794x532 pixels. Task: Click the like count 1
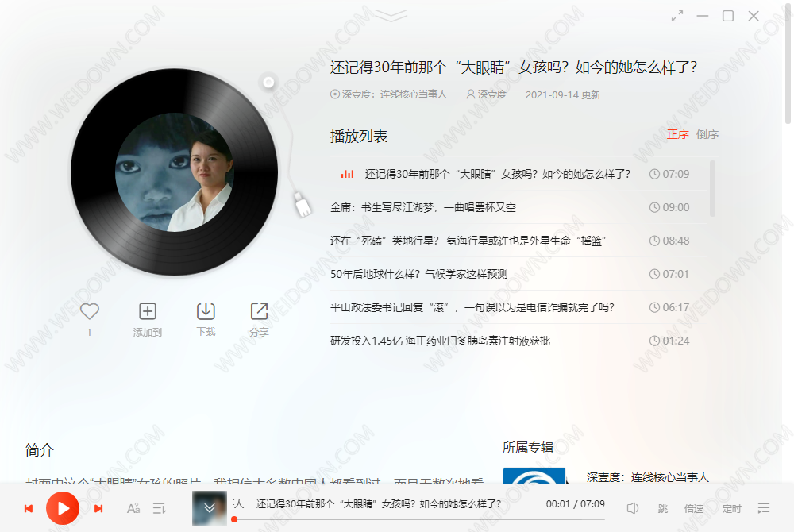pos(89,333)
